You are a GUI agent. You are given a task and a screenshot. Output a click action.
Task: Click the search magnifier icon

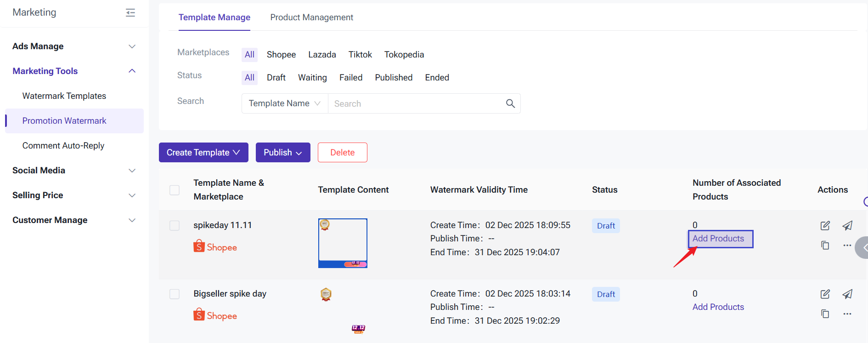[510, 103]
